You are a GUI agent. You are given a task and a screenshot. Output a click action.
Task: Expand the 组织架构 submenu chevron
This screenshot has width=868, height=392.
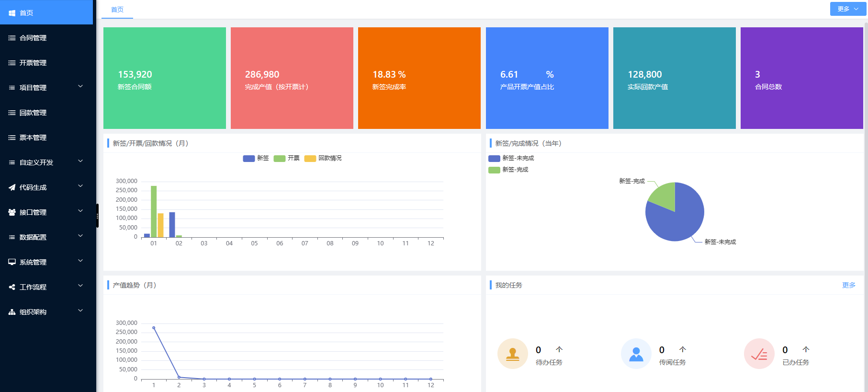[80, 311]
